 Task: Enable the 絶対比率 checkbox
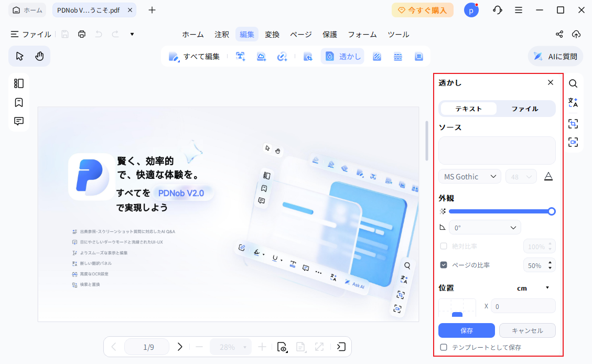(443, 246)
